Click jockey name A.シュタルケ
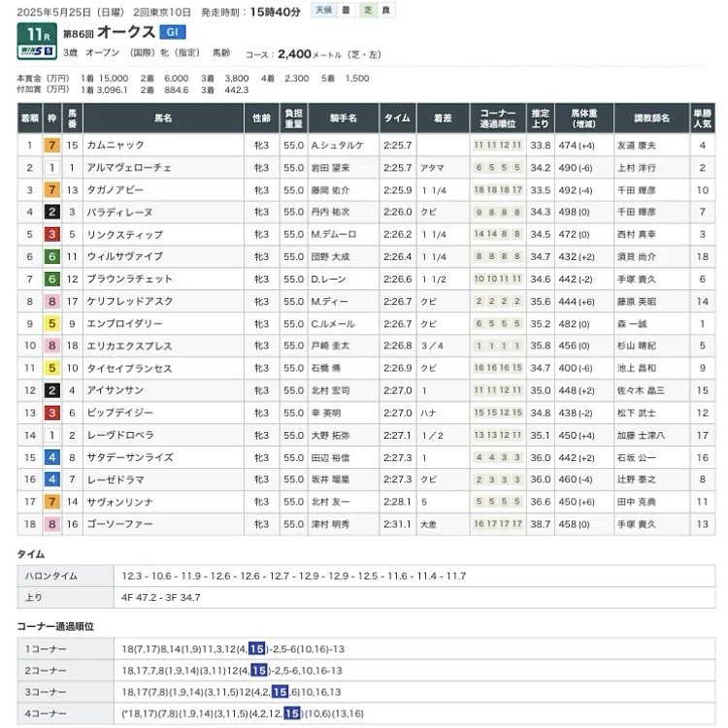 [x=338, y=146]
